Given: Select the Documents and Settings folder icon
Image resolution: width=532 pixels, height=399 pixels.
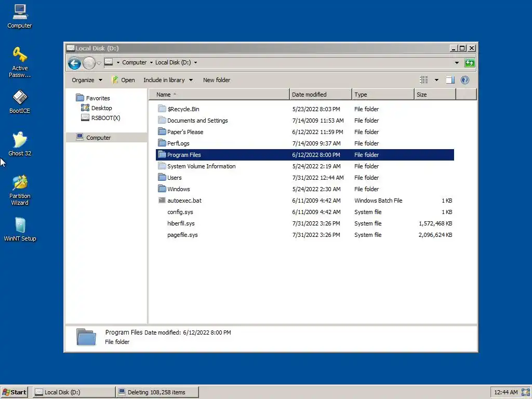Looking at the screenshot, I should [162, 120].
